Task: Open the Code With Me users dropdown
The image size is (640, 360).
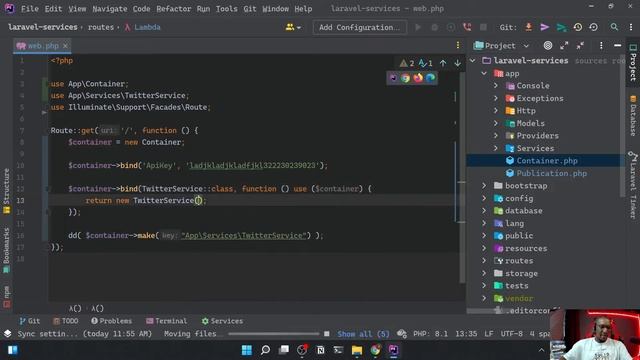Action: (293, 27)
